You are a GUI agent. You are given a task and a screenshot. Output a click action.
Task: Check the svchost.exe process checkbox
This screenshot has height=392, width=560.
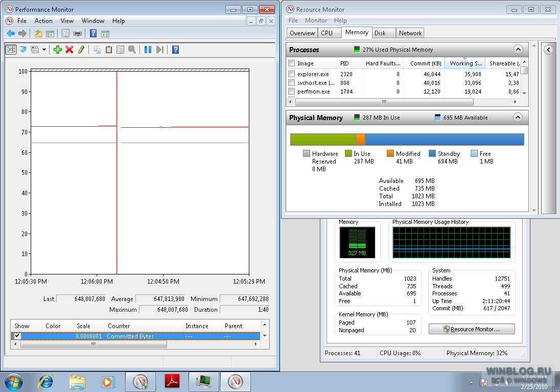tap(291, 83)
